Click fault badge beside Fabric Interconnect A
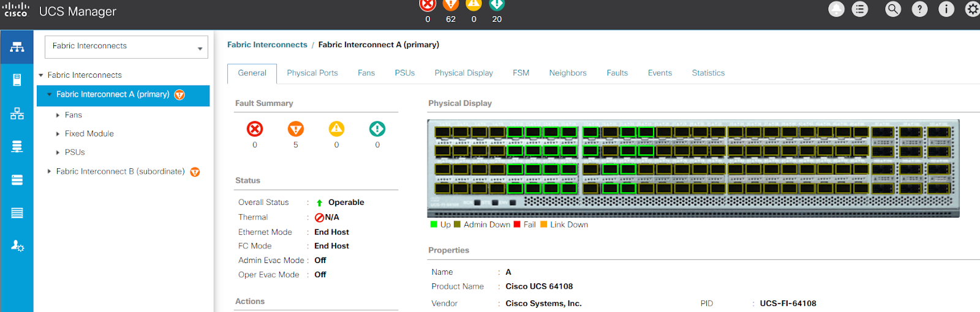Viewport: 980px width, 312px height. 179,95
